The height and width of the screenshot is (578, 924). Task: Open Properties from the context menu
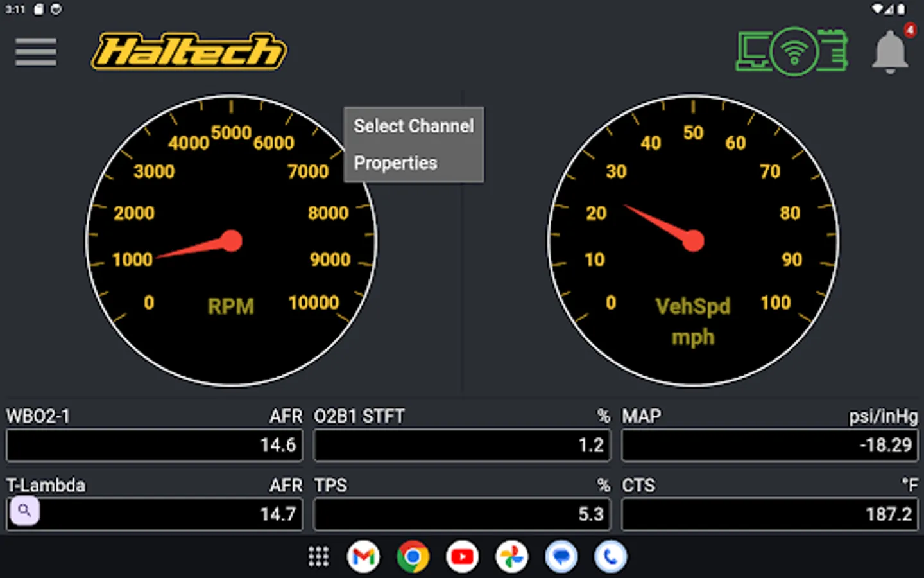point(395,163)
